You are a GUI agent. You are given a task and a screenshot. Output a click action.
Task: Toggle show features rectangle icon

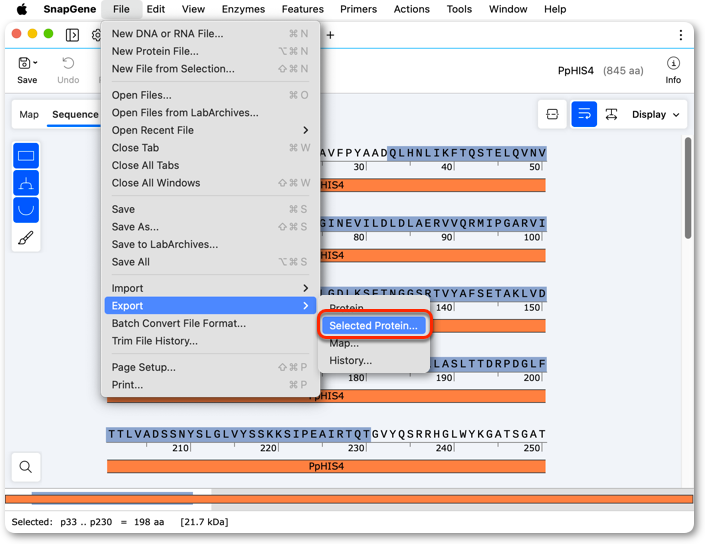coord(26,156)
